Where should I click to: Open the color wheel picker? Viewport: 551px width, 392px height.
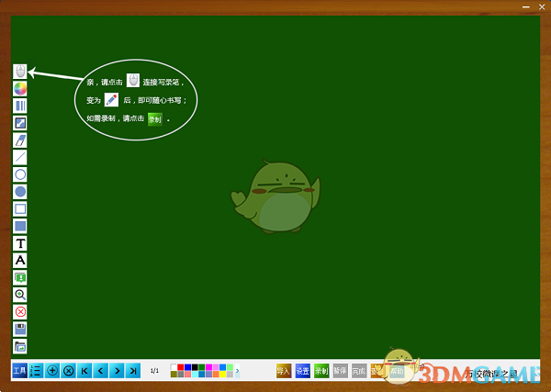click(20, 88)
